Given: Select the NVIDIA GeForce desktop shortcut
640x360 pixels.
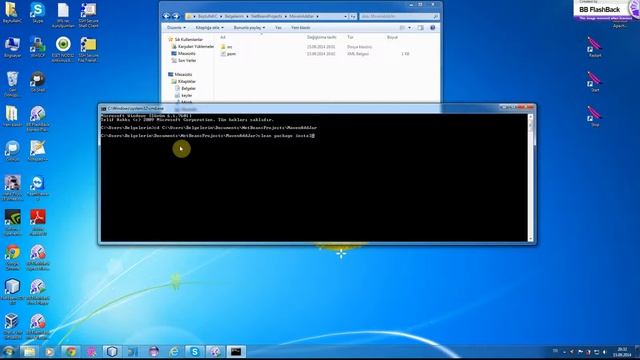Looking at the screenshot, I should click(12, 222).
